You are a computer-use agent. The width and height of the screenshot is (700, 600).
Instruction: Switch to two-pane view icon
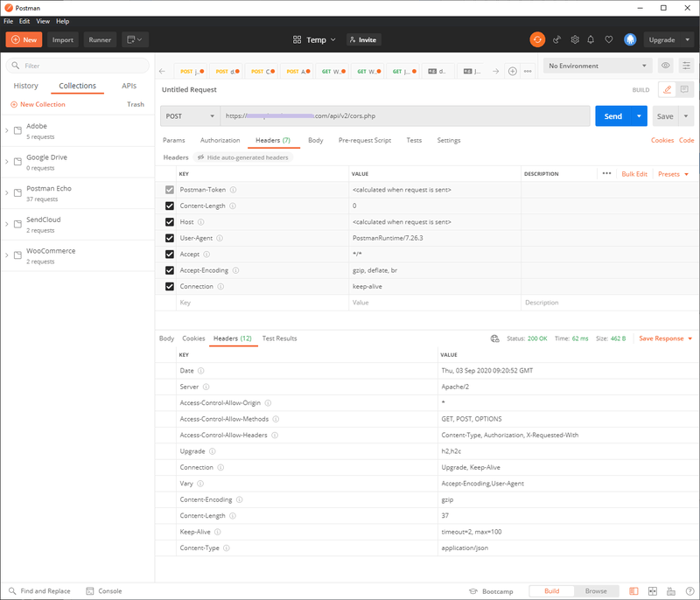653,591
